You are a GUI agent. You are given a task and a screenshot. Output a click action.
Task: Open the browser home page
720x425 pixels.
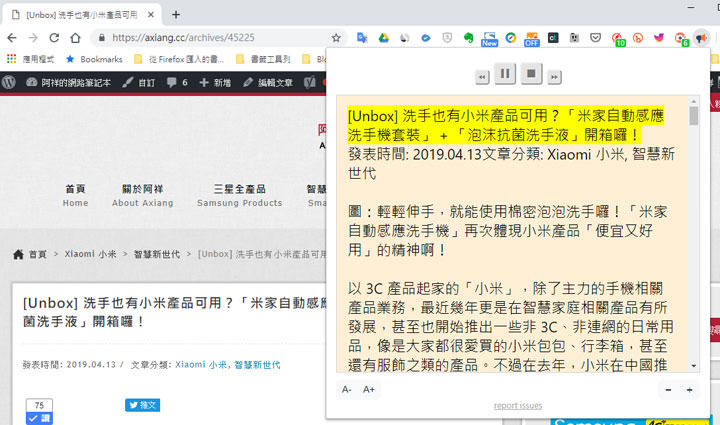point(75,38)
